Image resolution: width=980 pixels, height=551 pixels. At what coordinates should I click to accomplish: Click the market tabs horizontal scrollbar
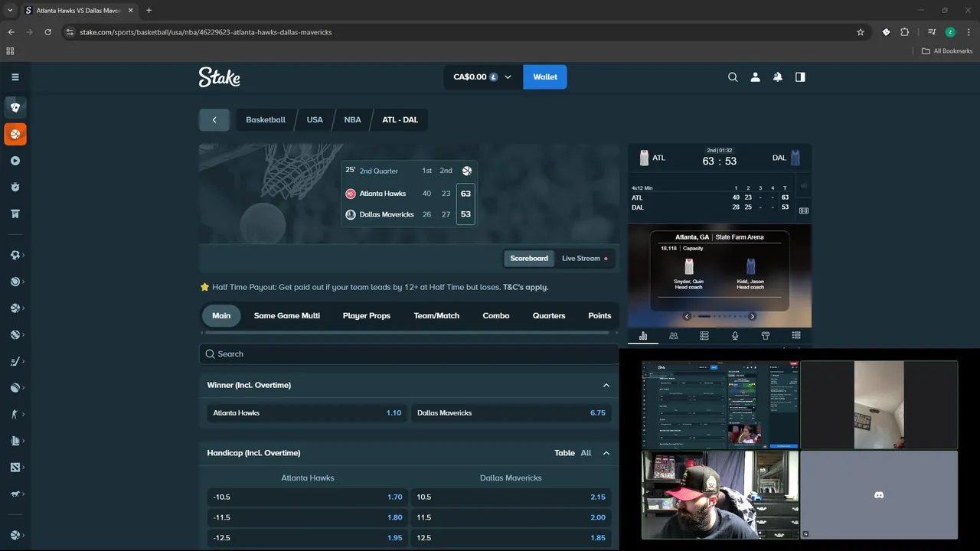coord(406,332)
